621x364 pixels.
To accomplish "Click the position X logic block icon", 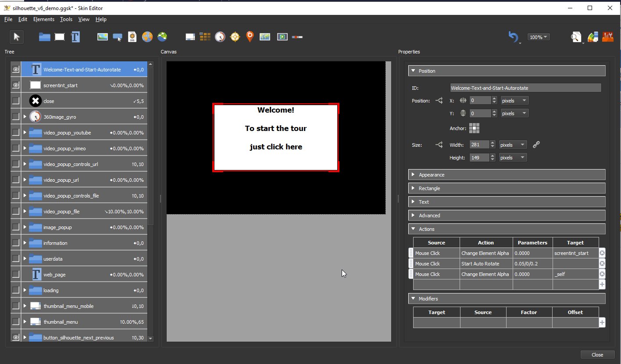I will point(439,101).
